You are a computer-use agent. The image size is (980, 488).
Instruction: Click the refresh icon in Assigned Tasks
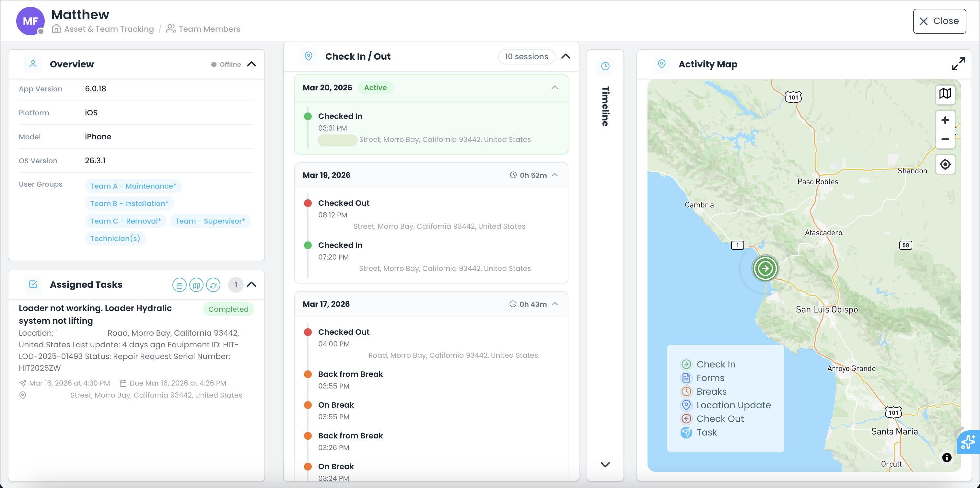[x=213, y=285]
